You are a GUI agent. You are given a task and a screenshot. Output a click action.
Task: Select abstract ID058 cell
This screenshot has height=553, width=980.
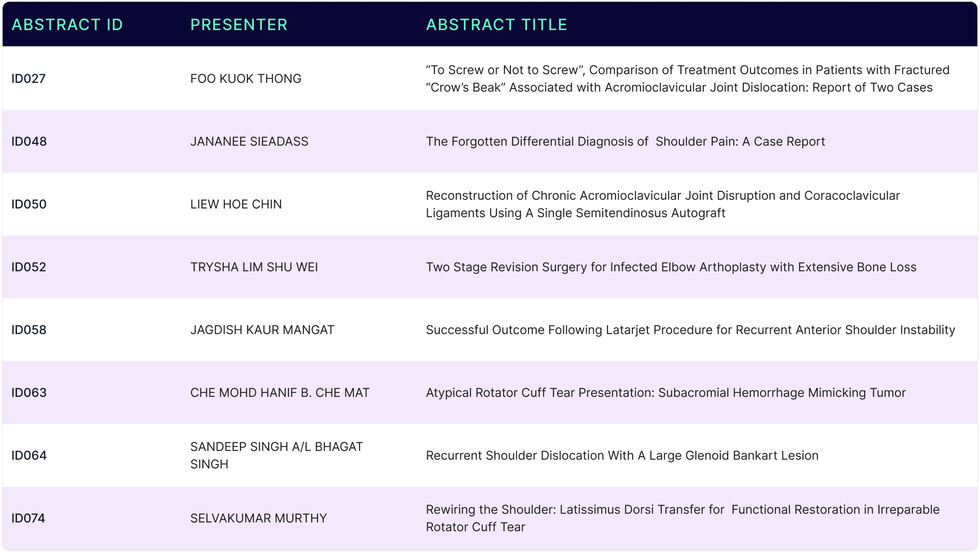tap(29, 330)
